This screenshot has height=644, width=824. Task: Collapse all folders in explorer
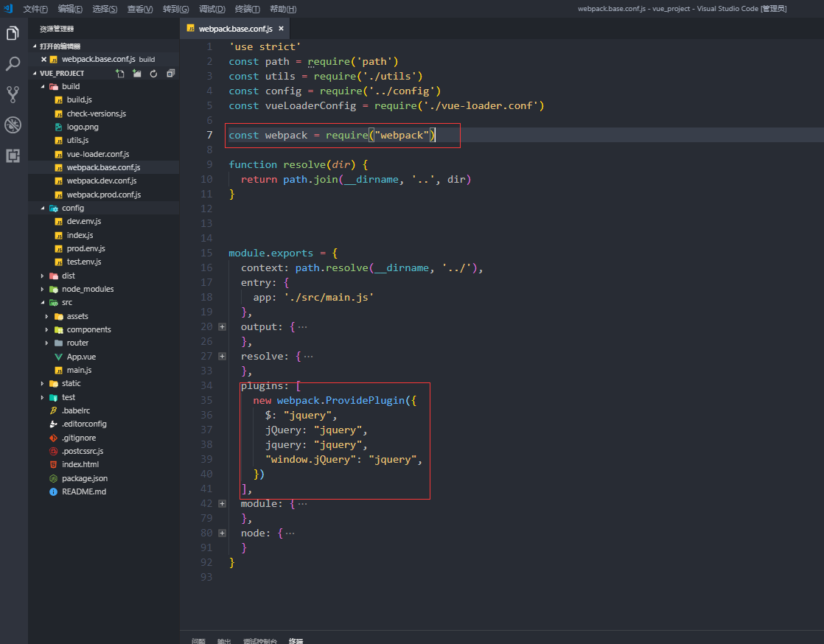pos(170,74)
